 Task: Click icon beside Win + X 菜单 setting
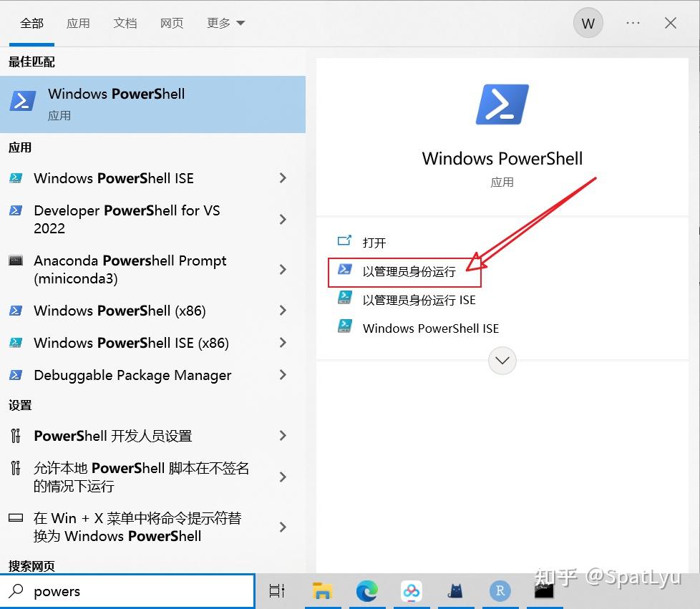point(16,518)
